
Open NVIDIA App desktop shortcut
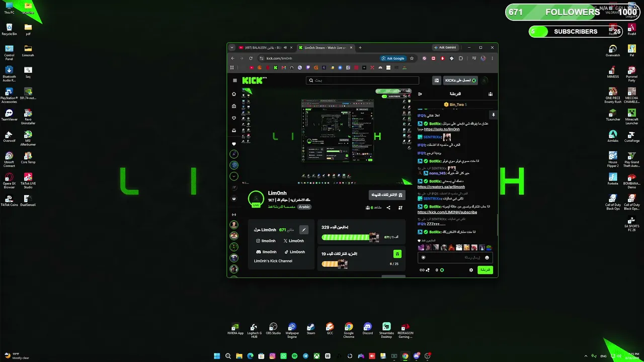point(235,330)
